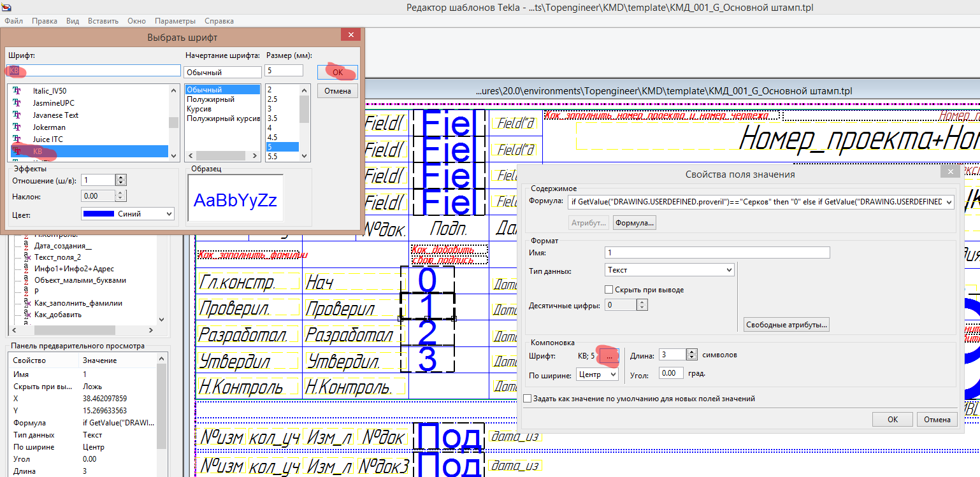980x477 pixels.
Task: Enable the Скрыть при выводе checkbox
Action: (609, 290)
